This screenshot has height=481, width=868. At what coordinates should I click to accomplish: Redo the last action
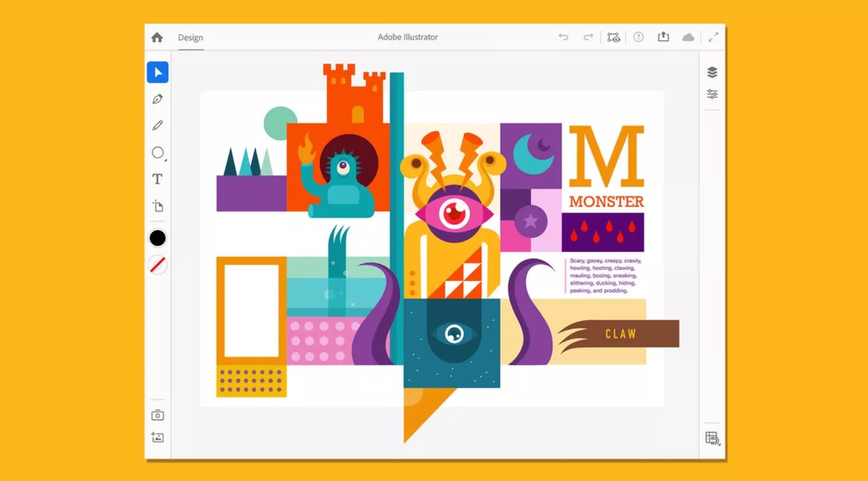(x=588, y=37)
